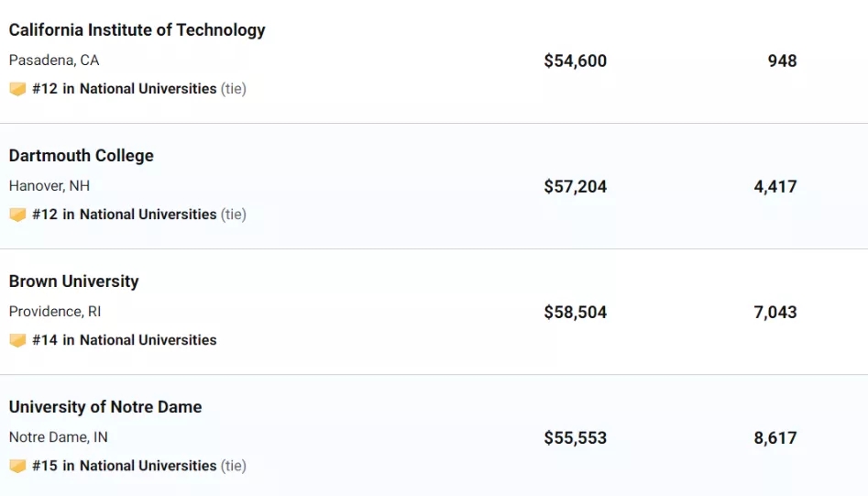Click the Dartmouth ranking badge icon

coord(17,215)
